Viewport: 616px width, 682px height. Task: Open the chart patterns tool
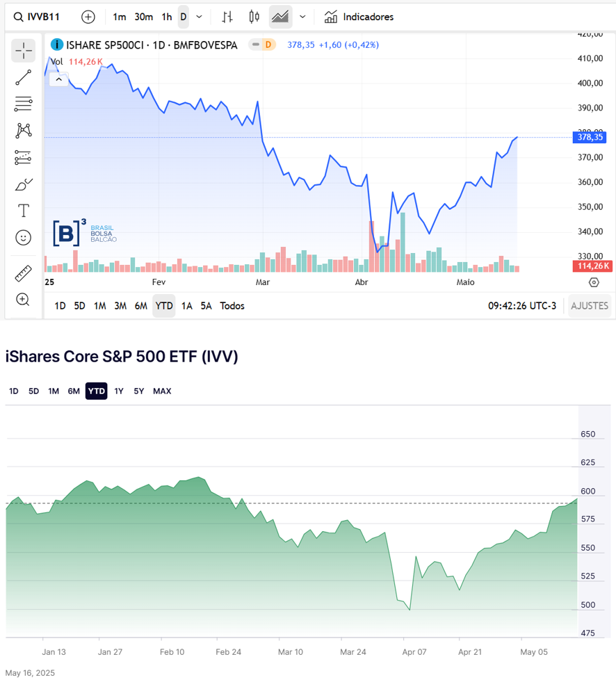pos(23,131)
